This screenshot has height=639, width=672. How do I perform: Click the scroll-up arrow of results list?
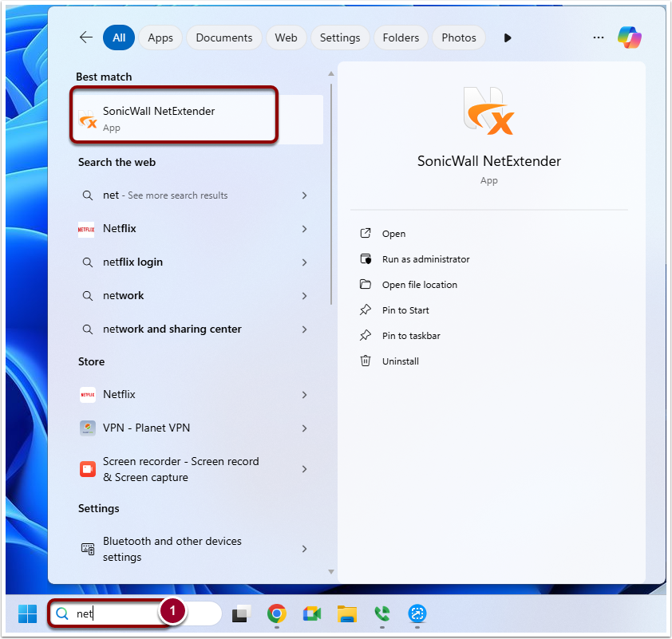331,73
